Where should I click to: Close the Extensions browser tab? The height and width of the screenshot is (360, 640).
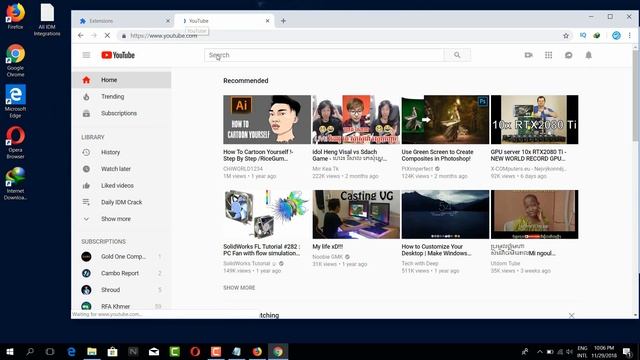[x=168, y=21]
